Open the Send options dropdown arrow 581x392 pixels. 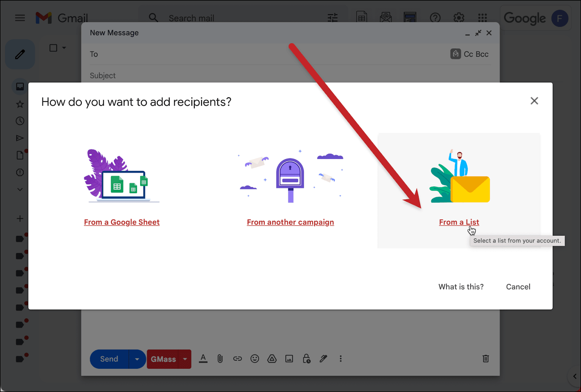click(x=137, y=359)
